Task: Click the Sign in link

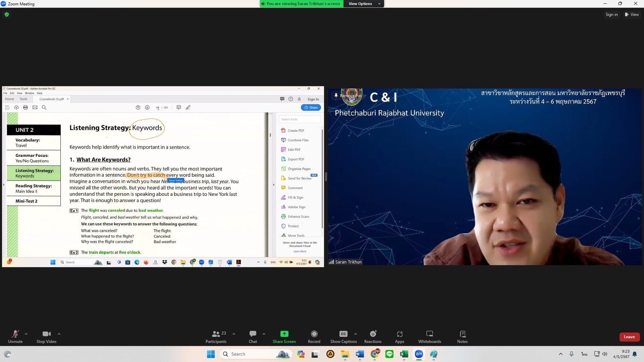Action: pyautogui.click(x=611, y=14)
